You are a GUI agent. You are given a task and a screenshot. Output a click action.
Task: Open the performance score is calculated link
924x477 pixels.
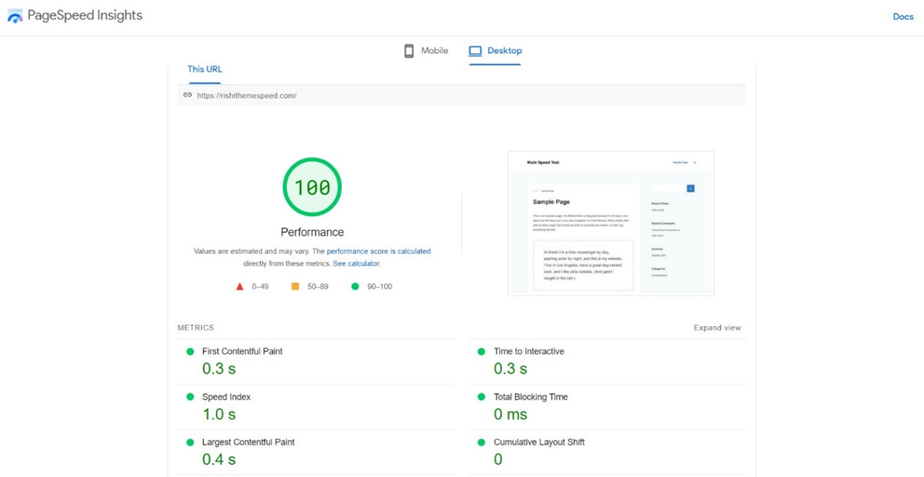(379, 251)
